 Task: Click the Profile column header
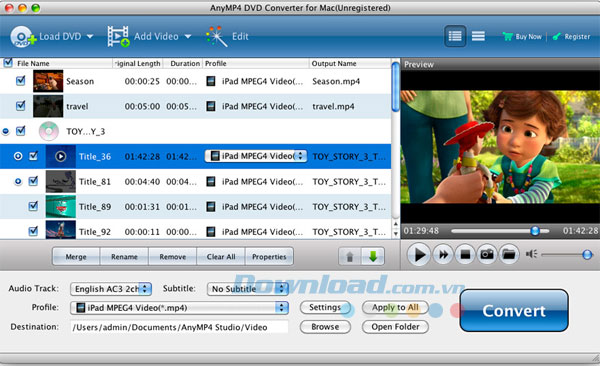click(x=216, y=64)
